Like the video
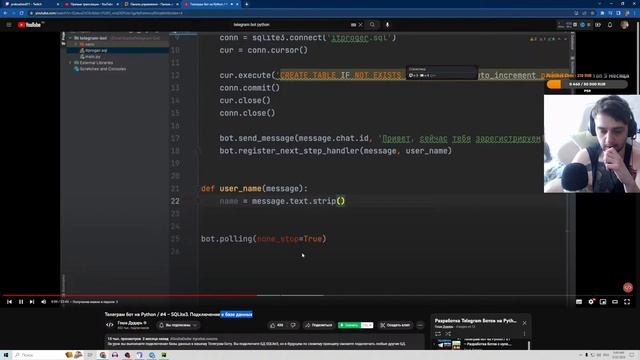Viewport: 640px width, 360px height. pyautogui.click(x=277, y=325)
